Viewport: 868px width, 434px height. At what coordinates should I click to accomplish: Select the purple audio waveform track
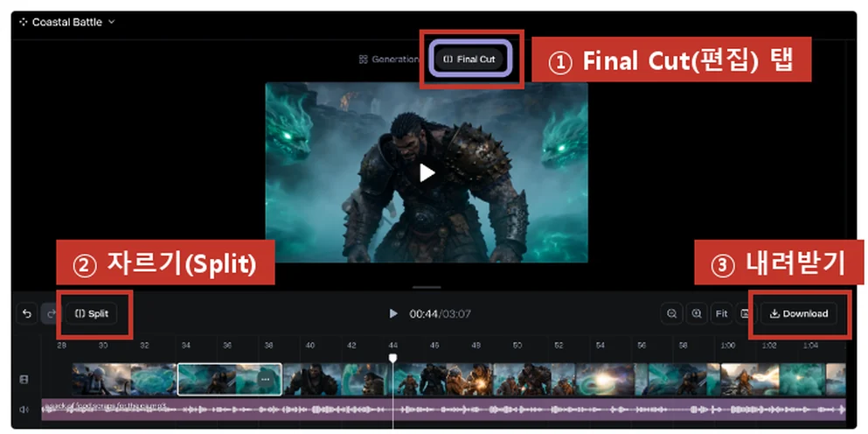443,409
